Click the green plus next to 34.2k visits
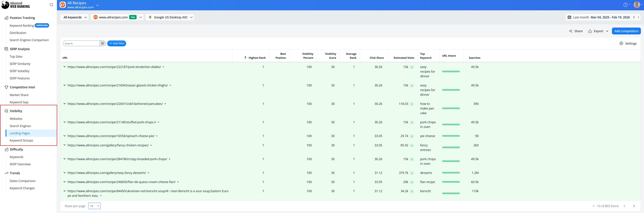 point(412,191)
